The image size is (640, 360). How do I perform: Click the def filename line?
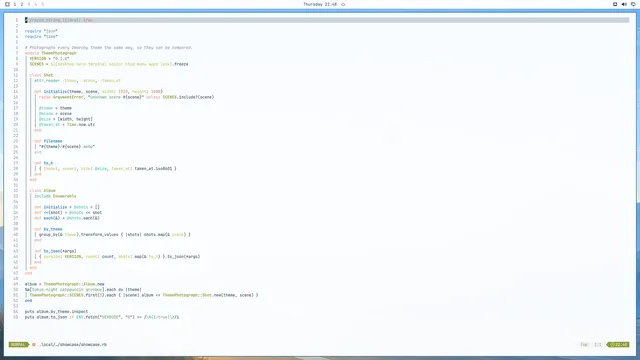[x=48, y=141]
